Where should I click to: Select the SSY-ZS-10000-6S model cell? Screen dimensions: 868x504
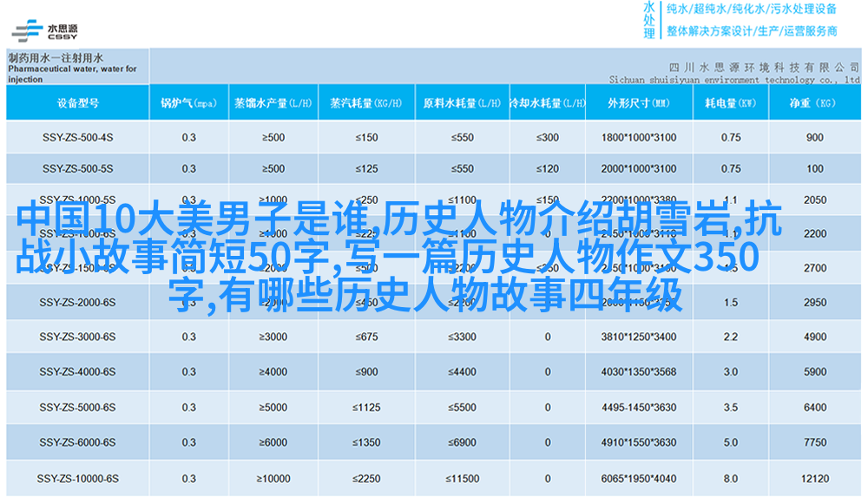point(77,479)
